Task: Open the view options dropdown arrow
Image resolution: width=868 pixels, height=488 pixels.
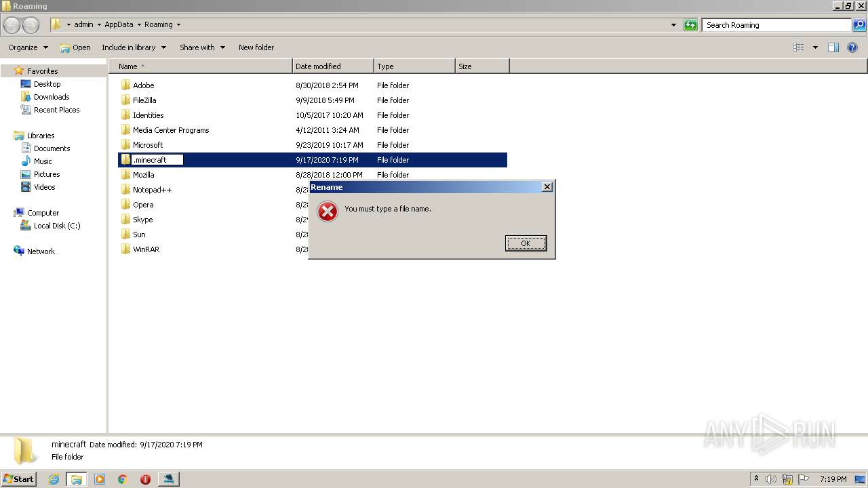Action: click(815, 47)
